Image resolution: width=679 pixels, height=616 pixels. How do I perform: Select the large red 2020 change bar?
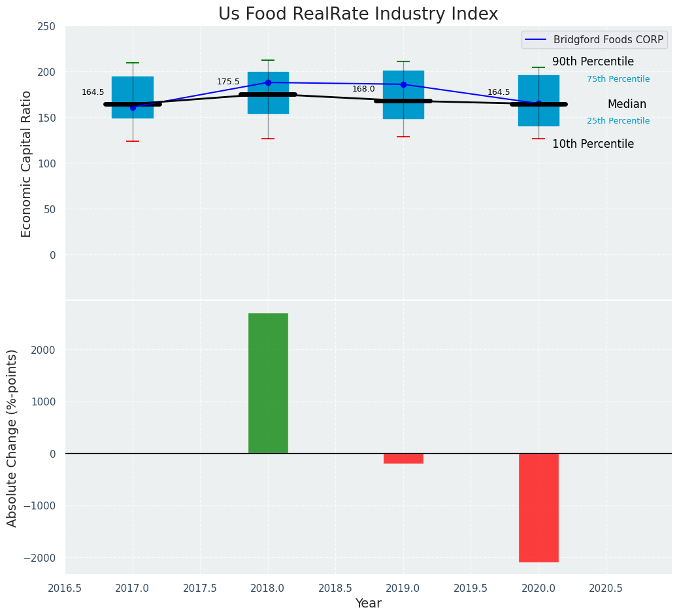(538, 507)
